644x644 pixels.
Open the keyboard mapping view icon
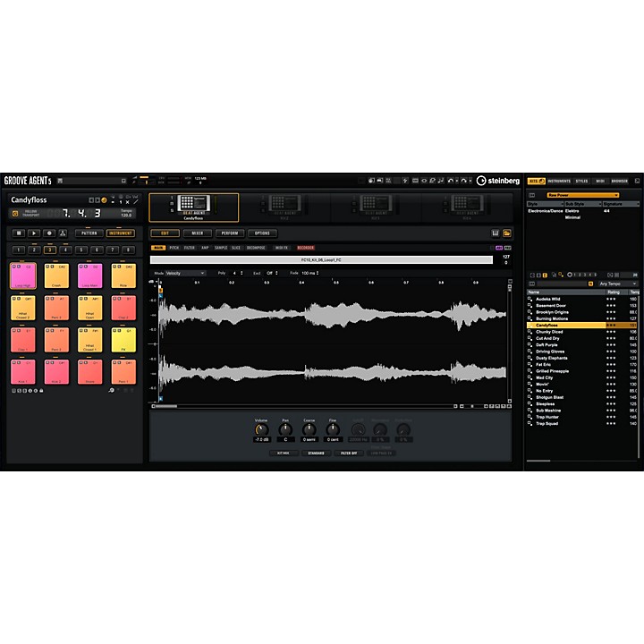click(x=496, y=233)
